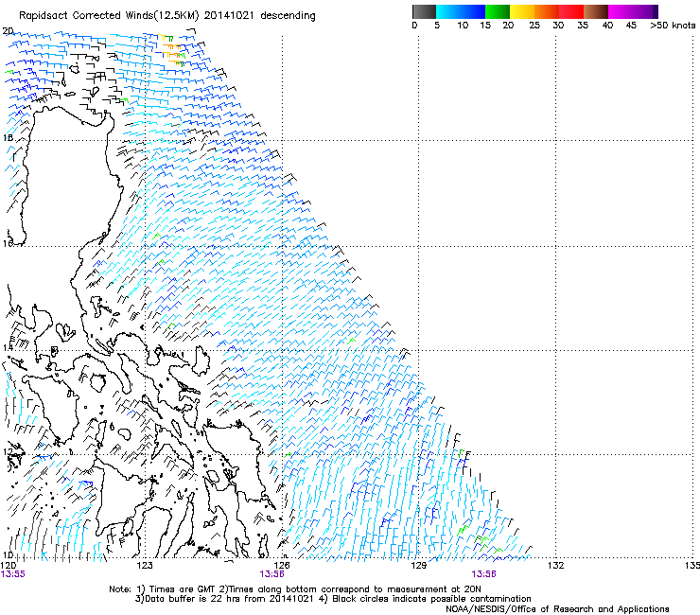Click the 'NOAA/NESDIS/Office of Research and Applications' credit

[x=557, y=609]
